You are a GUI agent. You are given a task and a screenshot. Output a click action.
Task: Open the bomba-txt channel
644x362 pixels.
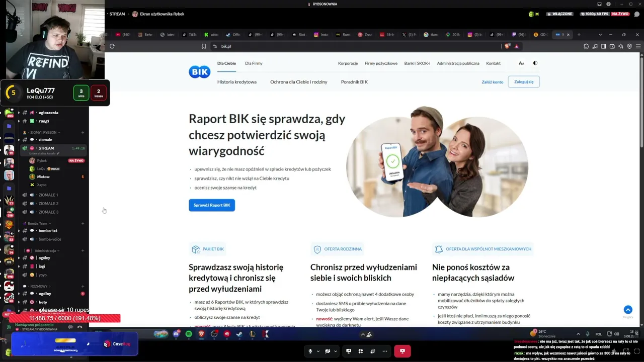tap(48, 231)
